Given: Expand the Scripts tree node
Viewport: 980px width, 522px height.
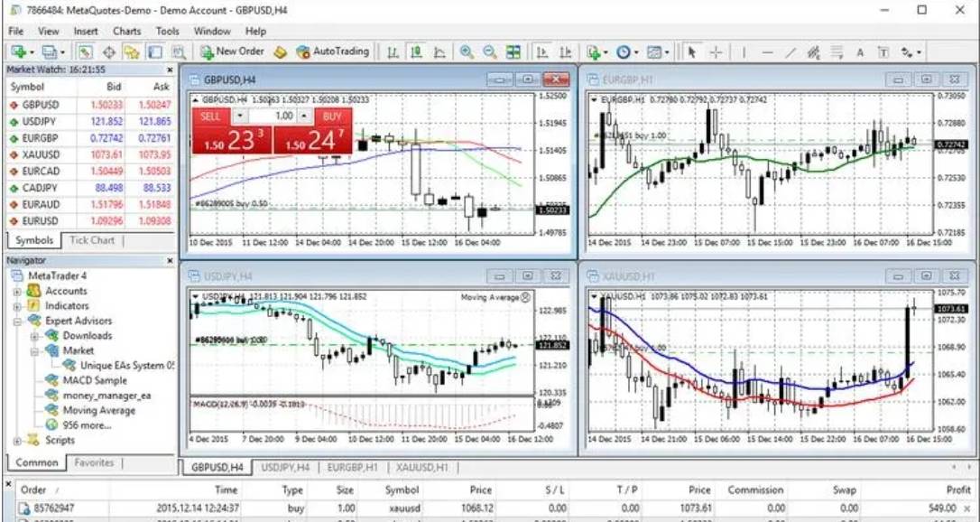Looking at the screenshot, I should point(17,441).
